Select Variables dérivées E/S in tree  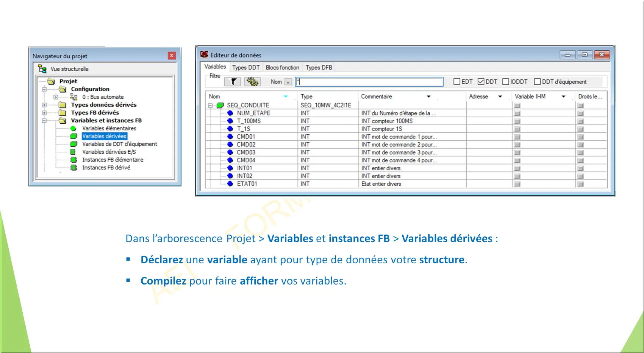click(x=109, y=152)
